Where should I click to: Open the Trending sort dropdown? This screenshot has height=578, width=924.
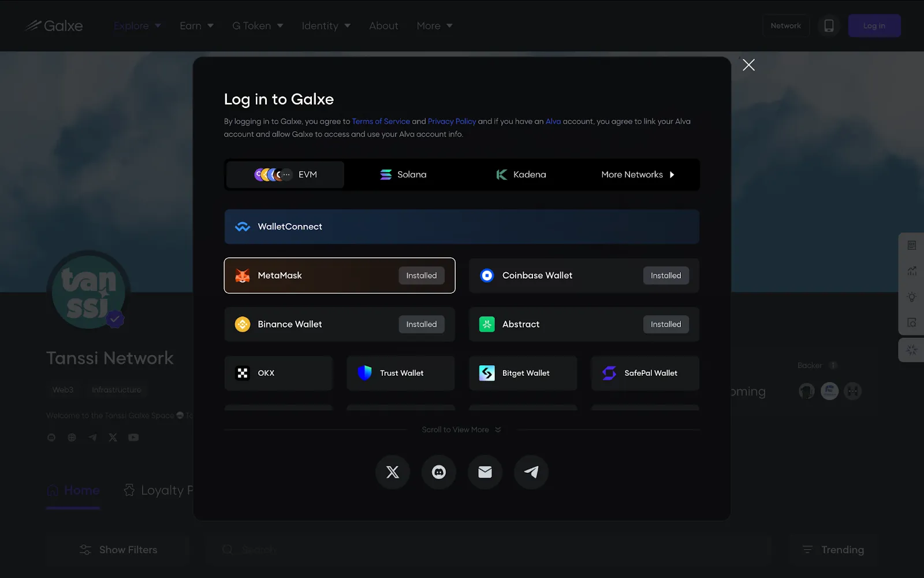coord(833,550)
